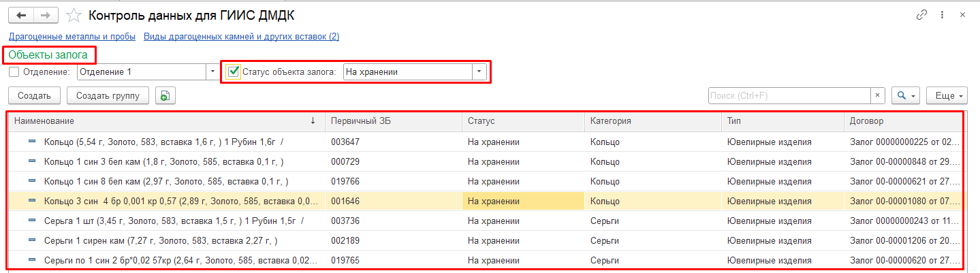Copy link using the chain icon
The width and height of the screenshot is (980, 273).
922,14
